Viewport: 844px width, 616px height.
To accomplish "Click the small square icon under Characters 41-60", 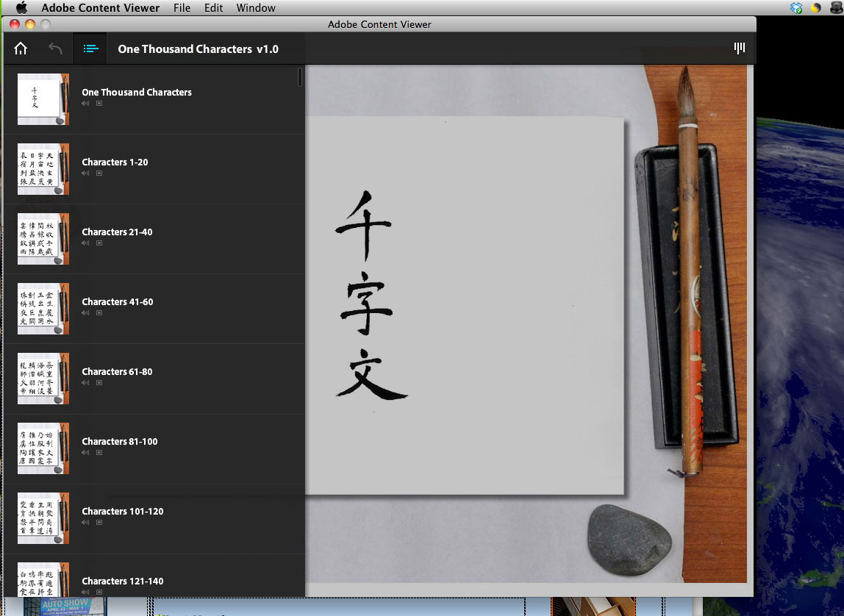I will (99, 313).
